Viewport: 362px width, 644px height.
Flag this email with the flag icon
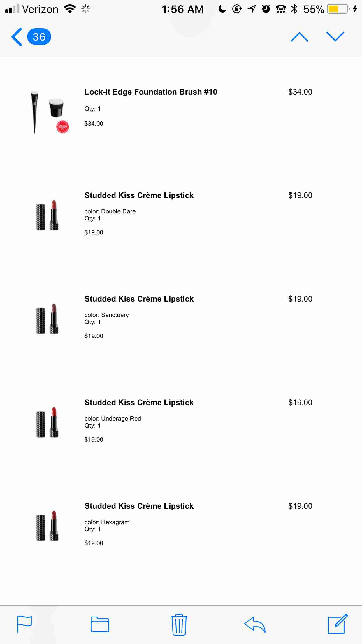click(24, 624)
